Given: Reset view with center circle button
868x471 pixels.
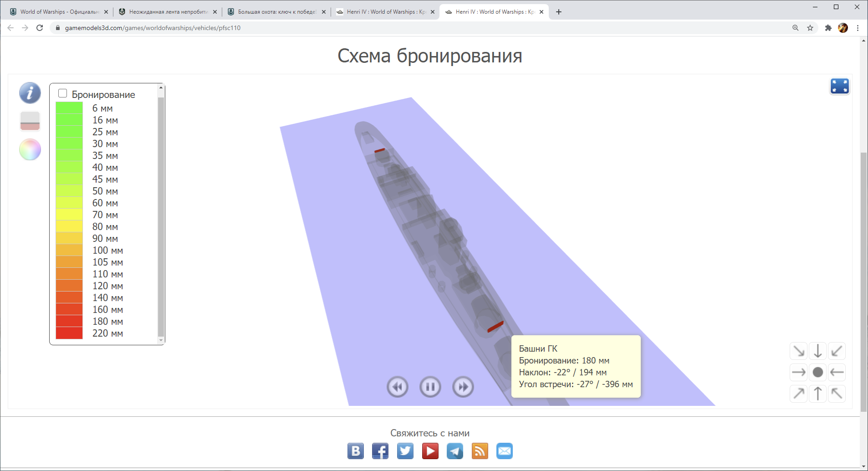Looking at the screenshot, I should [x=818, y=372].
